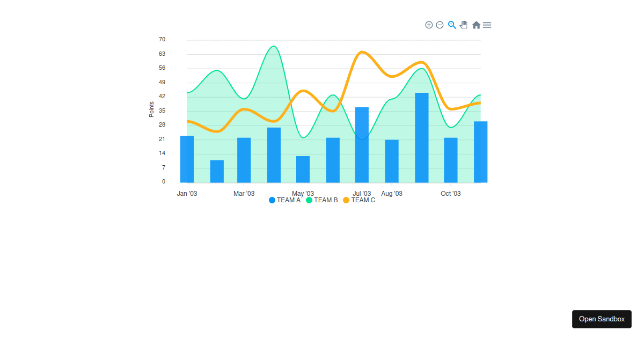Screen dimensions: 644x338
Task: Click the orange TEAM C legend marker
Action: [346, 200]
